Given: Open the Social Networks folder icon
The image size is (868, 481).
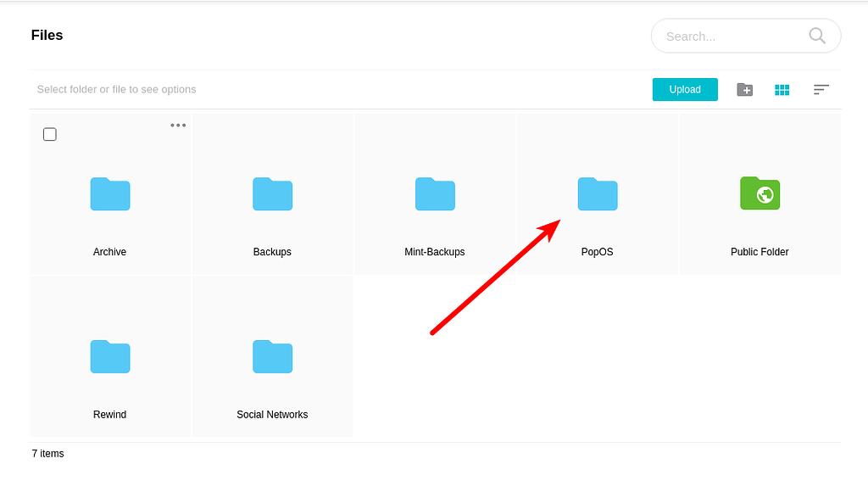Looking at the screenshot, I should coord(272,356).
